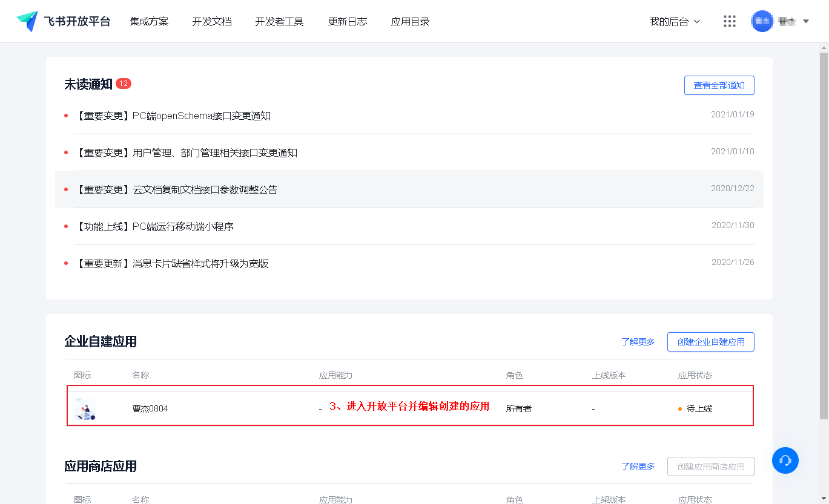The width and height of the screenshot is (829, 504).
Task: Open 开发者工具 from top navigation
Action: tap(279, 21)
